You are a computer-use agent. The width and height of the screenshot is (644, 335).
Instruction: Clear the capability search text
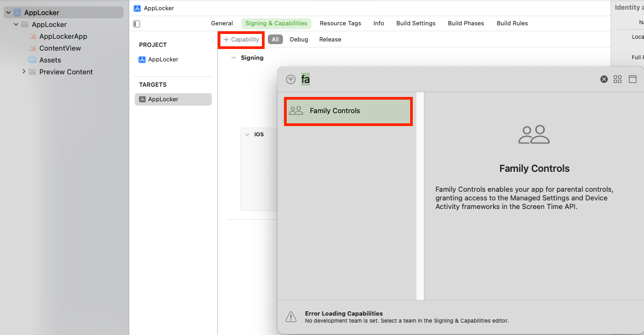(x=604, y=79)
